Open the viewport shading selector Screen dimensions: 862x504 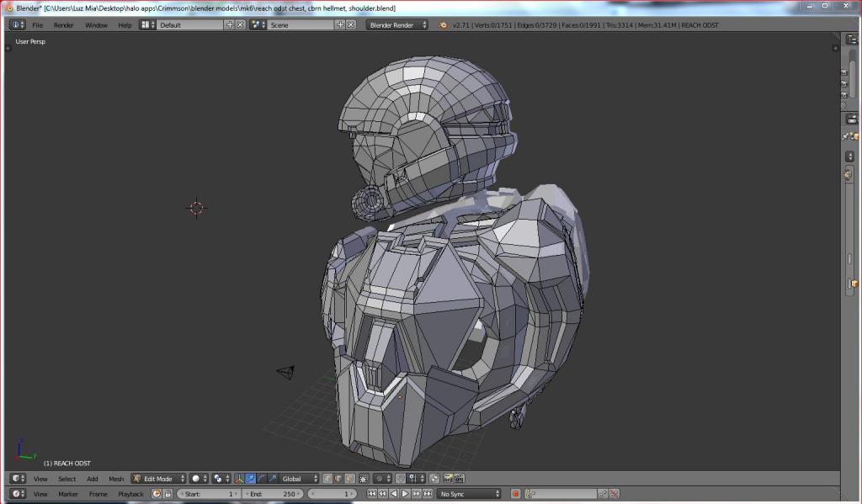tap(199, 479)
